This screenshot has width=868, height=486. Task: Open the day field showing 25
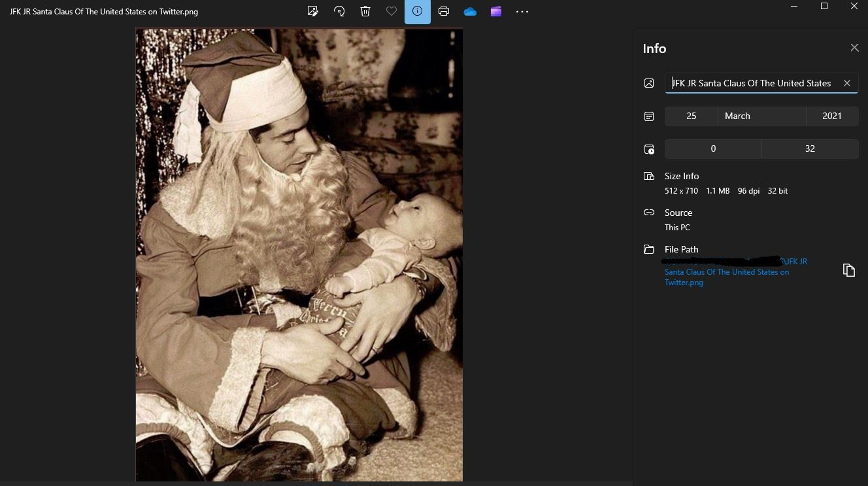(x=691, y=116)
